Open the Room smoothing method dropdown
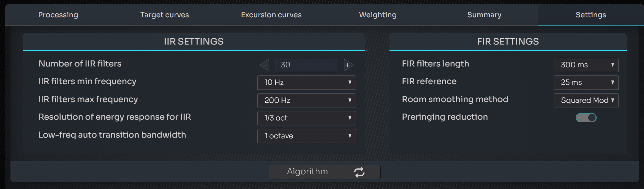The width and height of the screenshot is (644, 189). click(586, 100)
